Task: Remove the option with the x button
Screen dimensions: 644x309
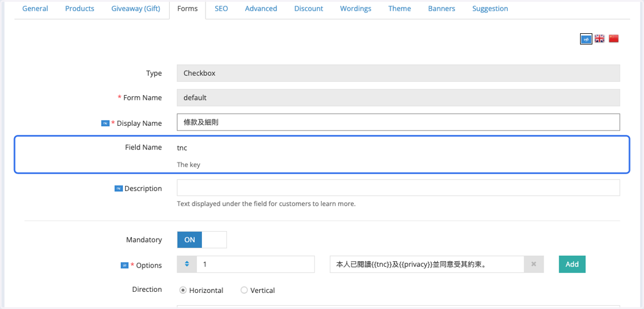Action: (533, 264)
